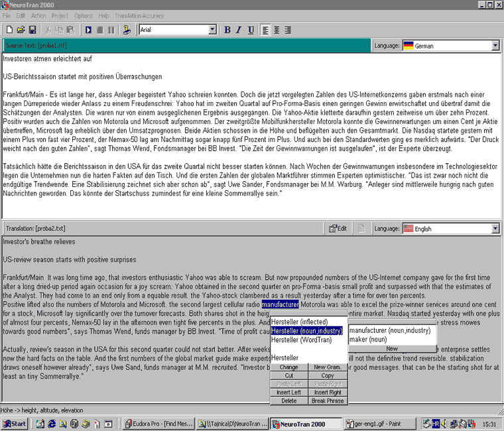Click the New button under translations list
The width and height of the screenshot is (504, 431).
click(392, 348)
